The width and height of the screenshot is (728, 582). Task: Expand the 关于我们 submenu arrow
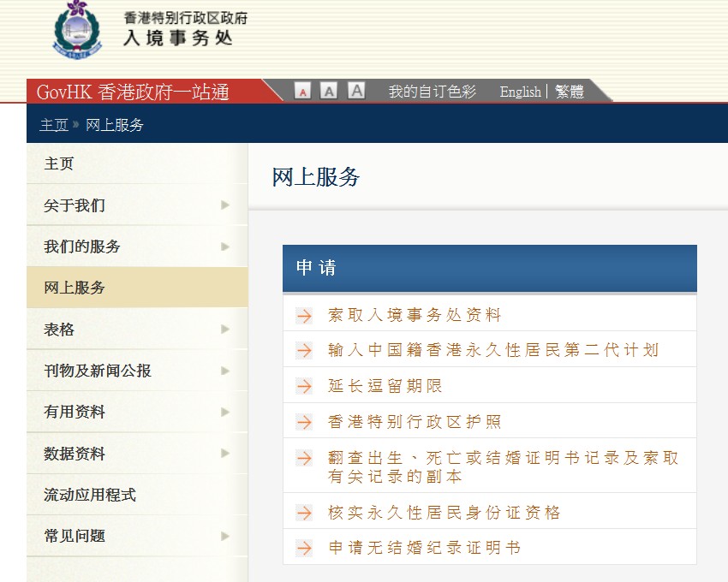click(x=225, y=205)
